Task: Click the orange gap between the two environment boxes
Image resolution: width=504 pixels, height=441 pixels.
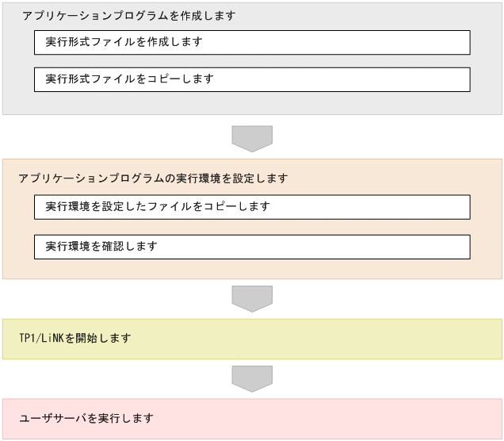Action: tap(252, 227)
